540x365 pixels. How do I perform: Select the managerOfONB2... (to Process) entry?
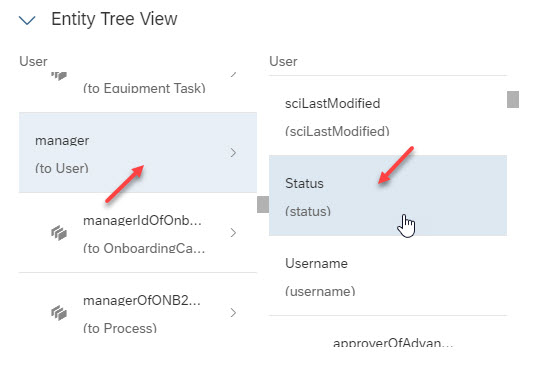coord(138,313)
